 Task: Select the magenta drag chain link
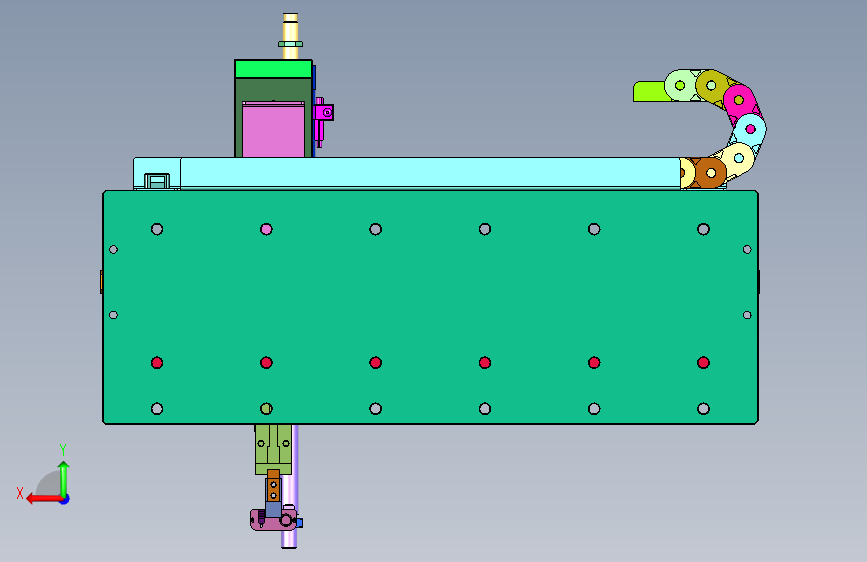(x=739, y=101)
